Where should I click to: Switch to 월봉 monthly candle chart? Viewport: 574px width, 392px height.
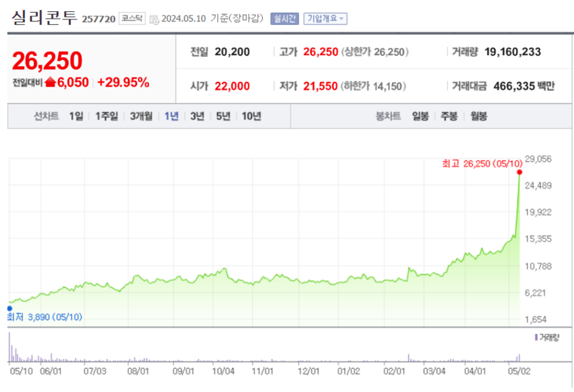click(478, 116)
